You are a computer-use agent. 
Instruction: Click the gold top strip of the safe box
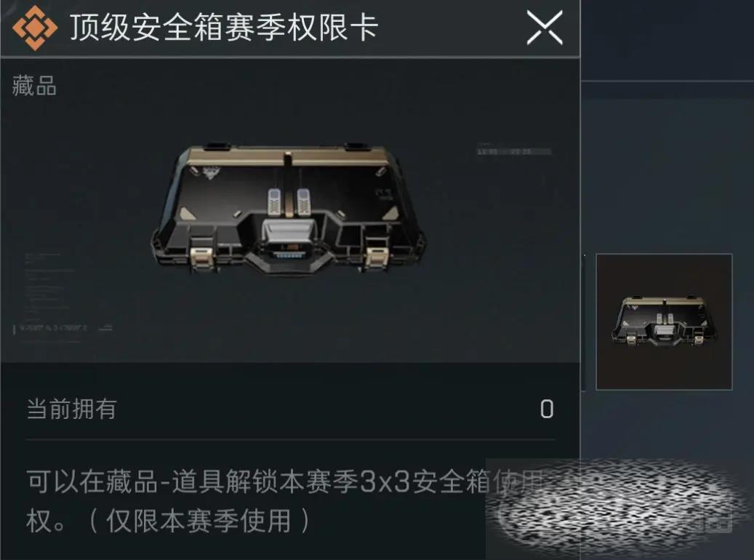(289, 157)
